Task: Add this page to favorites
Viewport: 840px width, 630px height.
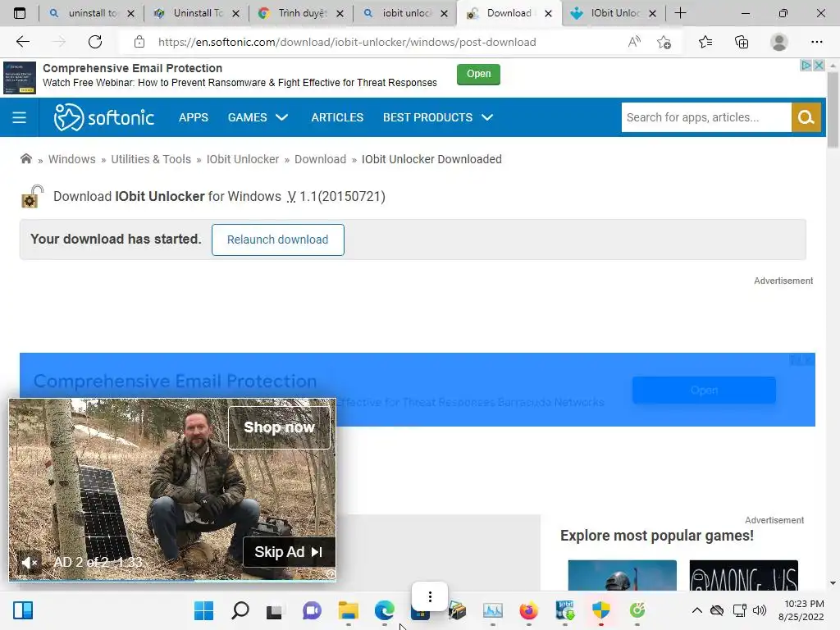Action: tap(664, 42)
